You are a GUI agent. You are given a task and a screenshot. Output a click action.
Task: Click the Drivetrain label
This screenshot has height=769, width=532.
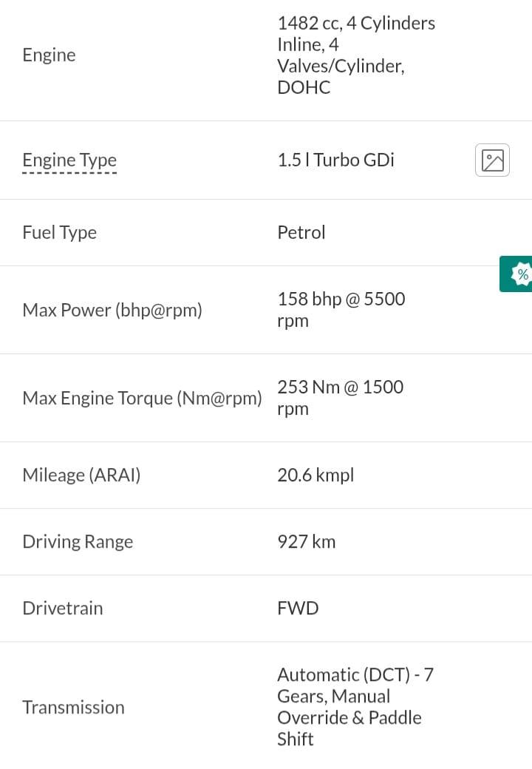tap(63, 608)
